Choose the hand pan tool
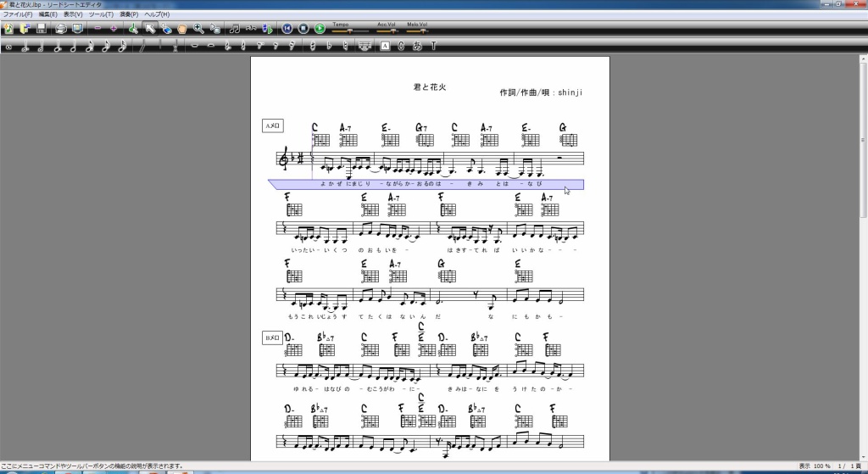The height and width of the screenshot is (474, 868). click(x=182, y=29)
